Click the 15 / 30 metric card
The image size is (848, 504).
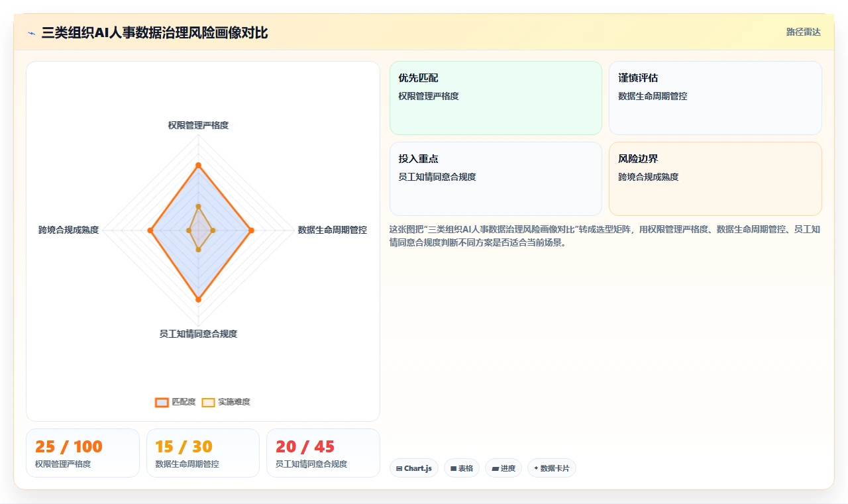click(203, 453)
